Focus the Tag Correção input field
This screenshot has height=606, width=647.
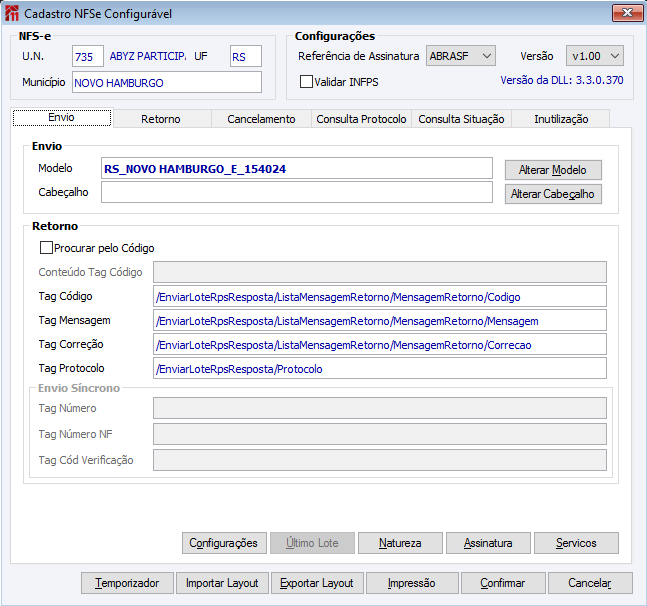[x=380, y=344]
